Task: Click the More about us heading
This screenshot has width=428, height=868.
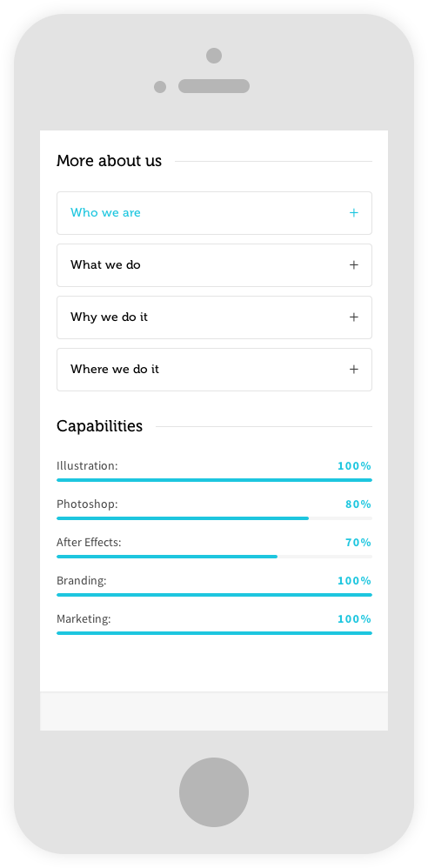Action: pos(109,161)
